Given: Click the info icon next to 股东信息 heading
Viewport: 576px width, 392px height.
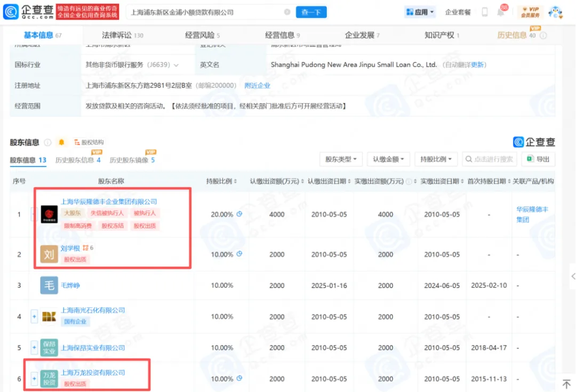Looking at the screenshot, I should [x=47, y=142].
